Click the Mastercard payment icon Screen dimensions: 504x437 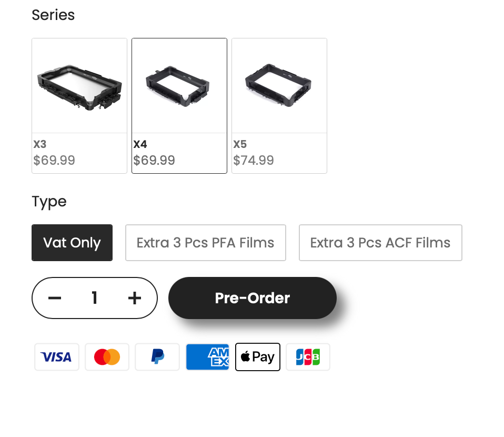point(107,357)
